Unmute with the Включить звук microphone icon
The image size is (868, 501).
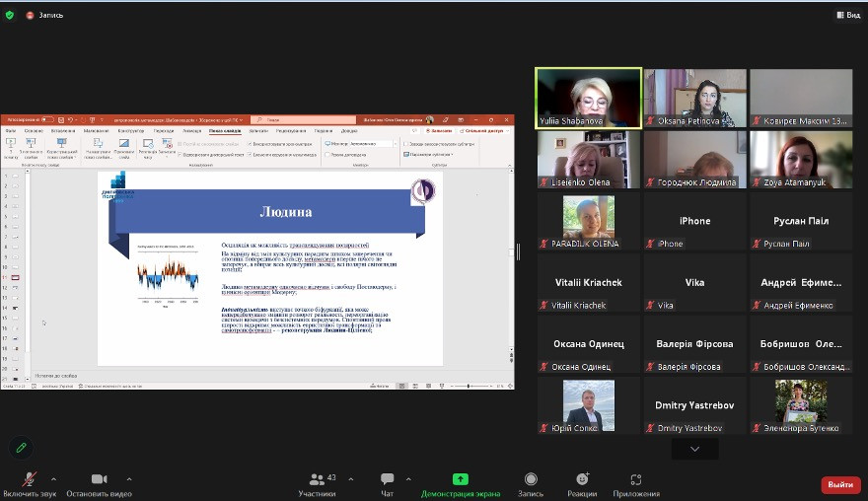30,479
